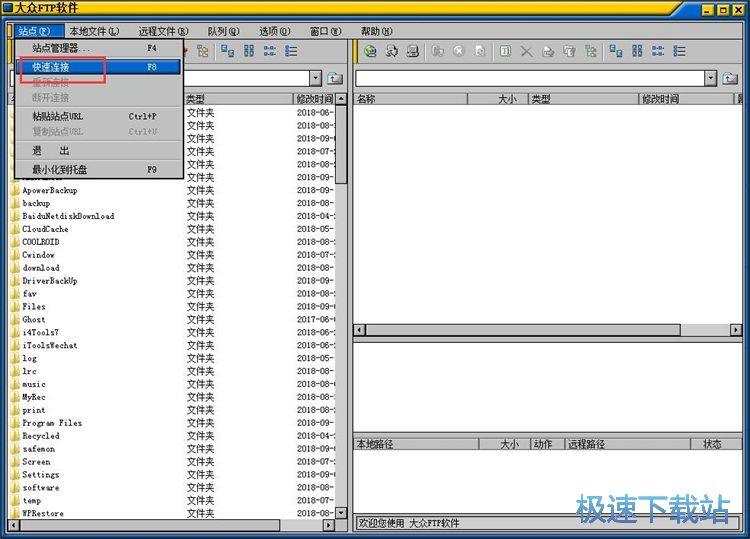Switch remote pane to large icons view
This screenshot has height=539, width=750.
pos(615,51)
